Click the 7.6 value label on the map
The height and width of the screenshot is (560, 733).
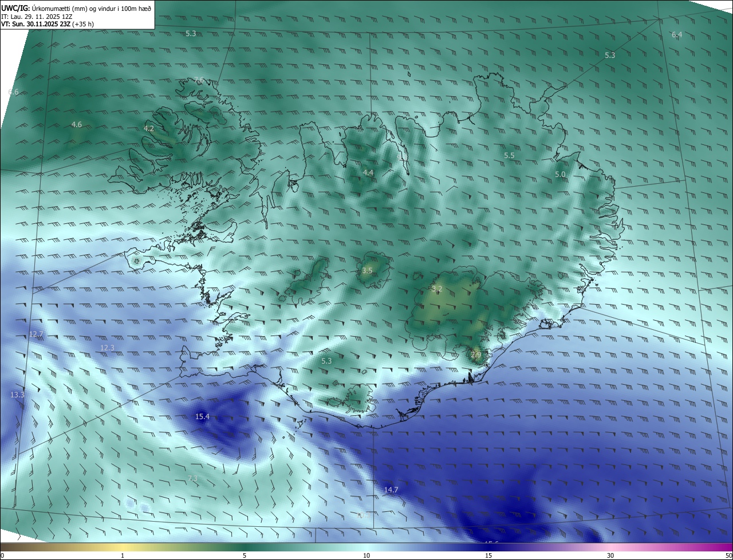pos(199,80)
